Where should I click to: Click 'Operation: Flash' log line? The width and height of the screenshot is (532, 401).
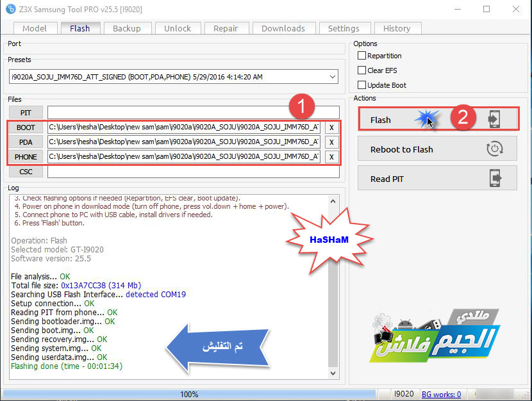click(39, 241)
